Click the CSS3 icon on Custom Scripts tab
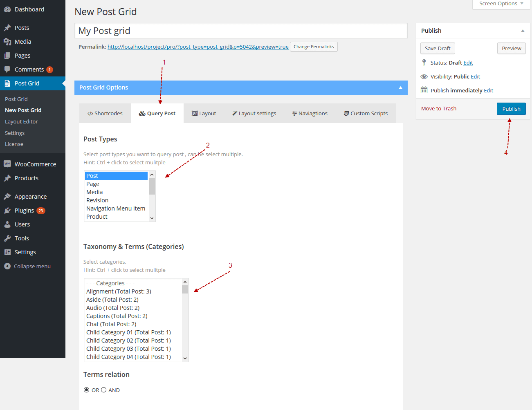 [346, 114]
